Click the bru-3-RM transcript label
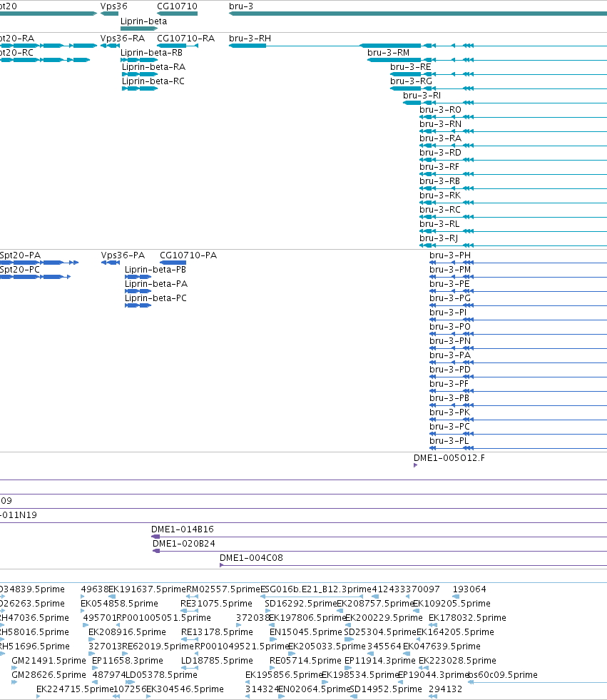 tap(388, 53)
